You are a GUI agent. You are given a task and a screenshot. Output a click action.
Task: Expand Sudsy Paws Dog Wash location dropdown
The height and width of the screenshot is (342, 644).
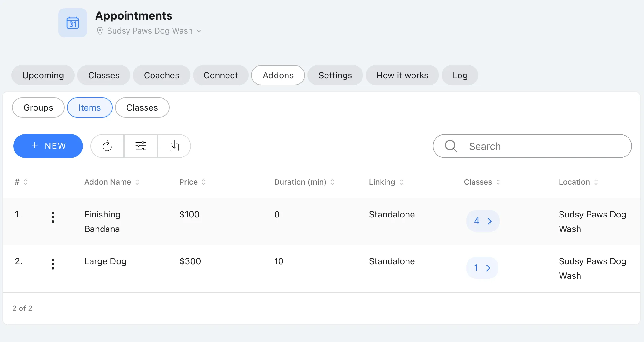pyautogui.click(x=199, y=31)
